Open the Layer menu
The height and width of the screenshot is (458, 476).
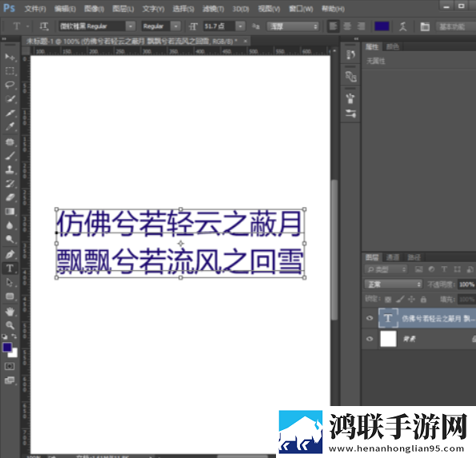pos(123,9)
